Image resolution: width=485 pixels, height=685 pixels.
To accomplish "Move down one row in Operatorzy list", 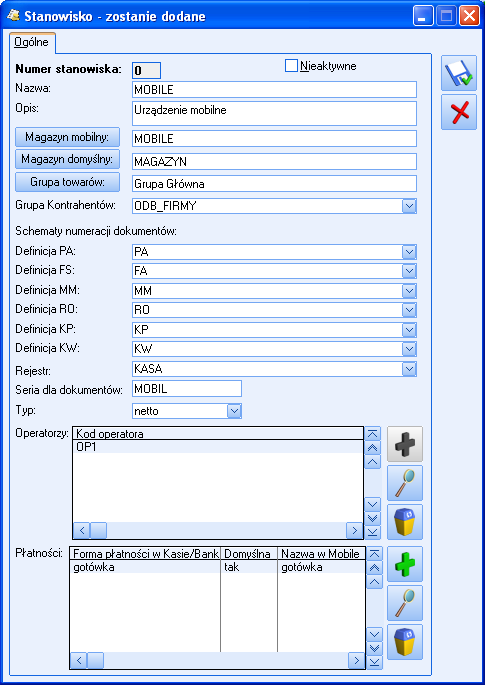I will click(x=372, y=505).
